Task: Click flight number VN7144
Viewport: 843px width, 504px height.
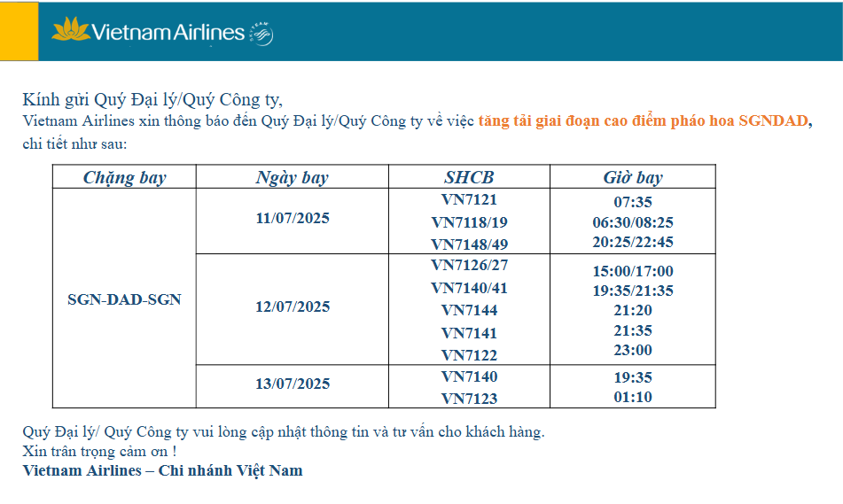Action: click(469, 310)
